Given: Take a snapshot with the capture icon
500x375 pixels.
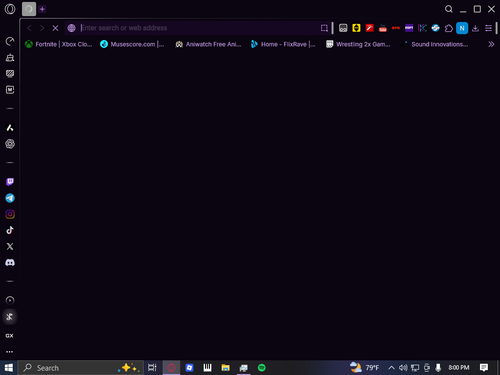Looking at the screenshot, I should (324, 28).
